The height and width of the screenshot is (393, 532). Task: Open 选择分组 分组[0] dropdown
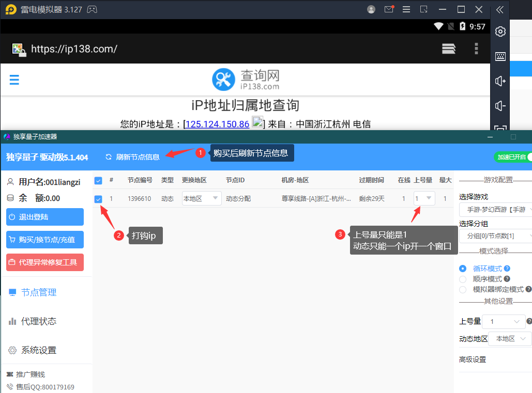495,236
